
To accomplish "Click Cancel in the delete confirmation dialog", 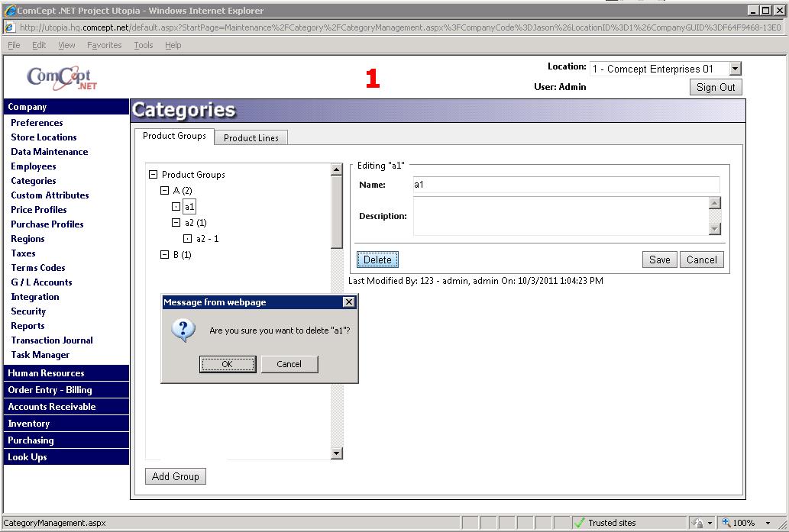I will (x=289, y=364).
